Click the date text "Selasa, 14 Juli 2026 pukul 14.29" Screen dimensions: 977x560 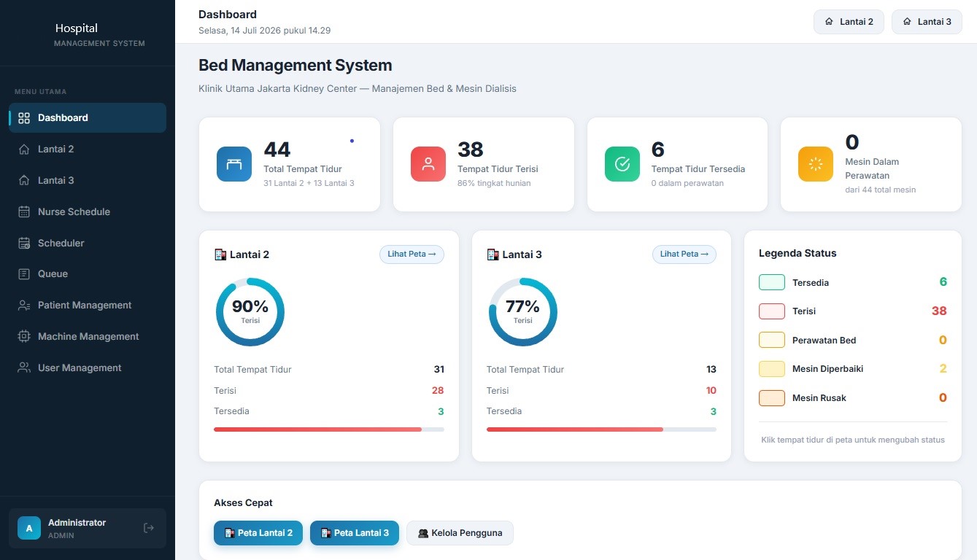pos(264,31)
